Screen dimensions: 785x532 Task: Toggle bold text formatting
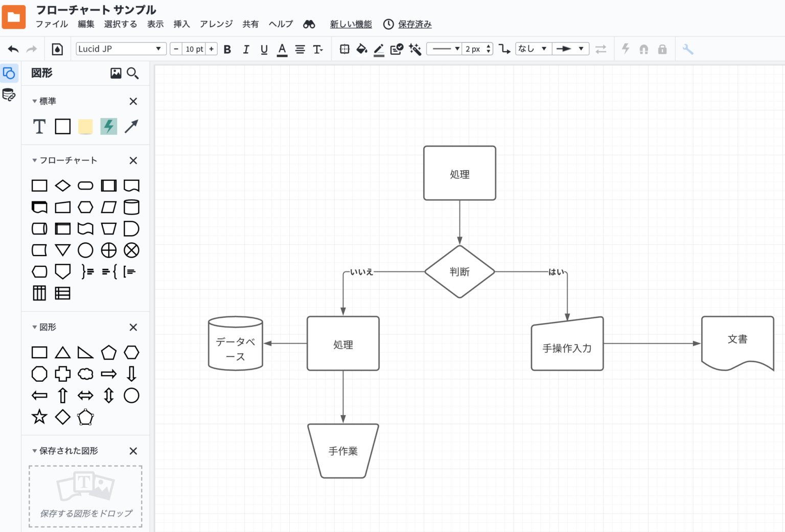(x=227, y=49)
